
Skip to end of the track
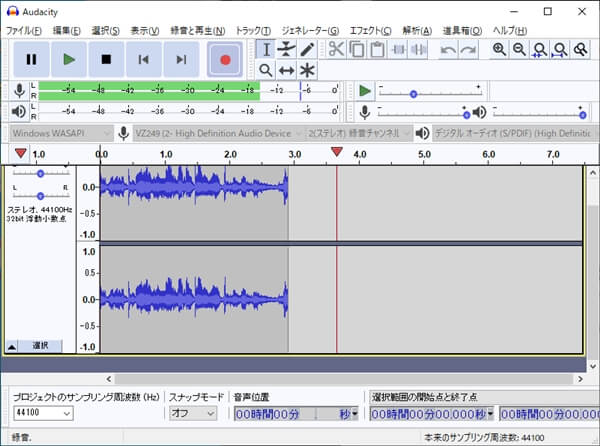tap(181, 60)
